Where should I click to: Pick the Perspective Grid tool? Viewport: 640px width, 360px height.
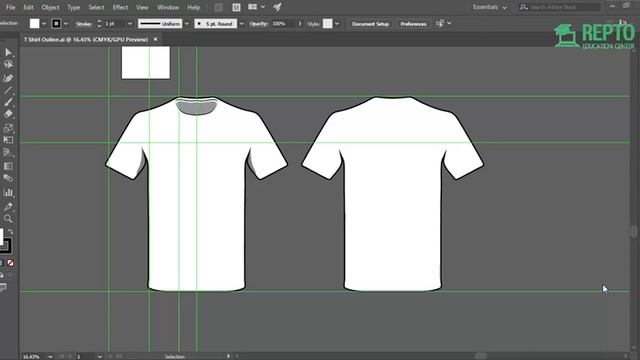[x=8, y=153]
